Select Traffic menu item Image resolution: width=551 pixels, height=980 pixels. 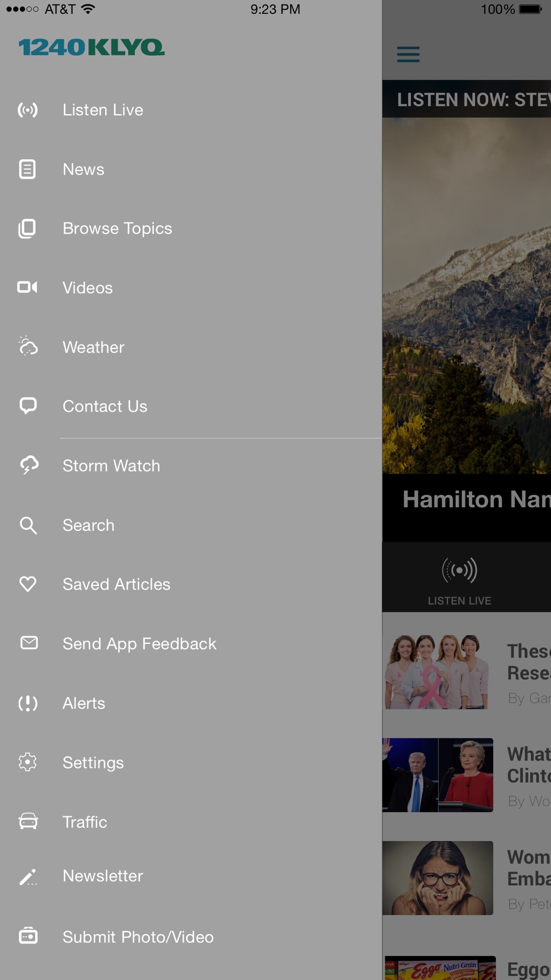click(x=191, y=822)
